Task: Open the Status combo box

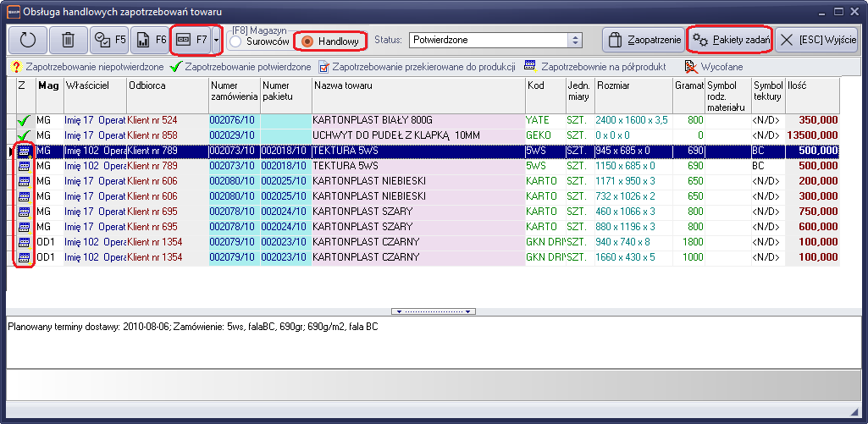Action: coord(575,40)
